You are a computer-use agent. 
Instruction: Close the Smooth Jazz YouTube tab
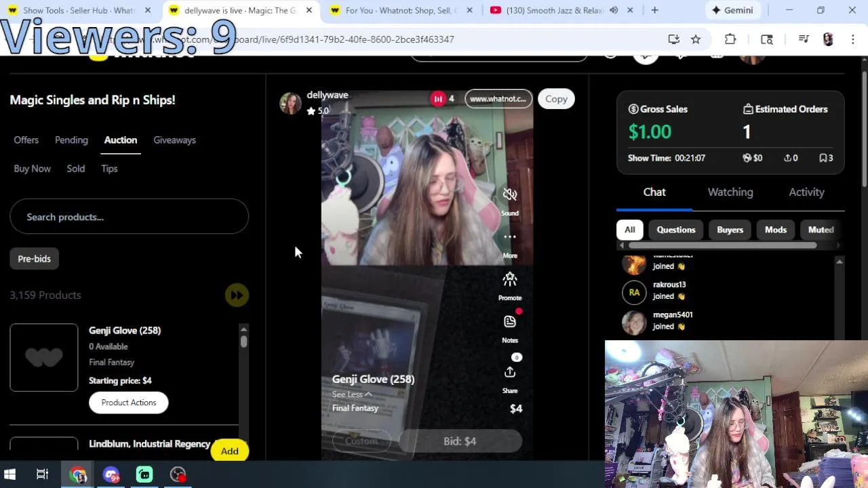(630, 10)
